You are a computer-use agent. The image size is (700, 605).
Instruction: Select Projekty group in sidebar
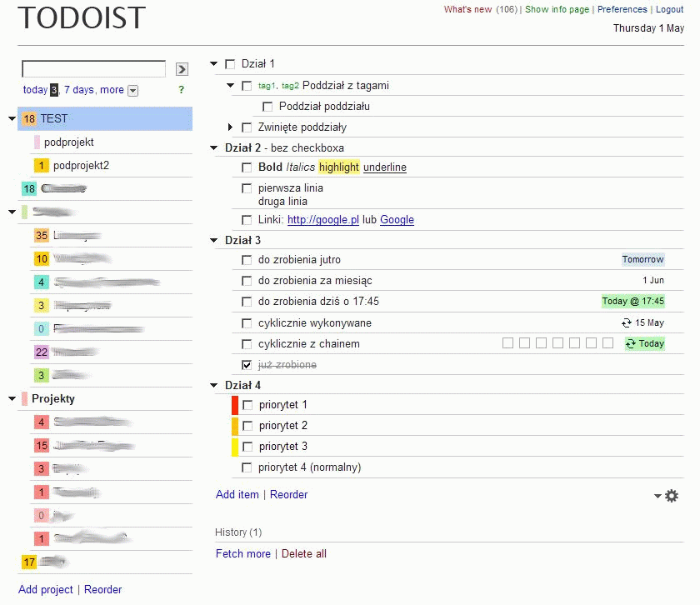click(x=53, y=398)
